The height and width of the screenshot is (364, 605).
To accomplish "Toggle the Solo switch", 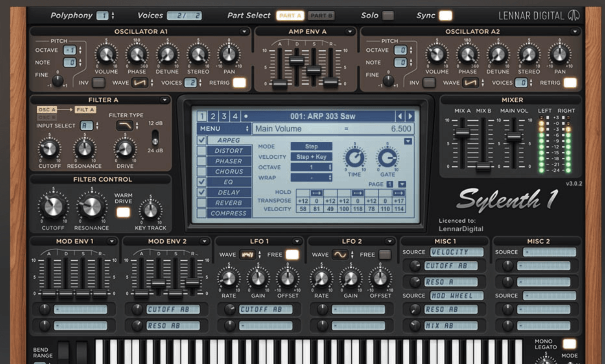I will point(388,15).
